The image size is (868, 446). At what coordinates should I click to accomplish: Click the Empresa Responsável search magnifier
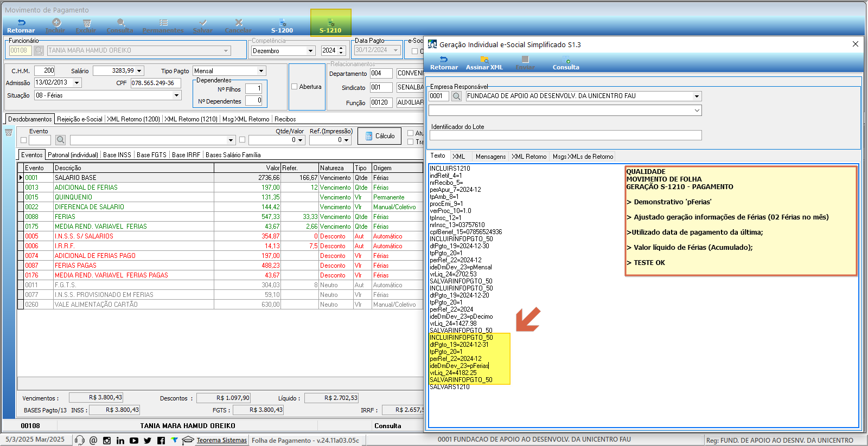(x=457, y=96)
